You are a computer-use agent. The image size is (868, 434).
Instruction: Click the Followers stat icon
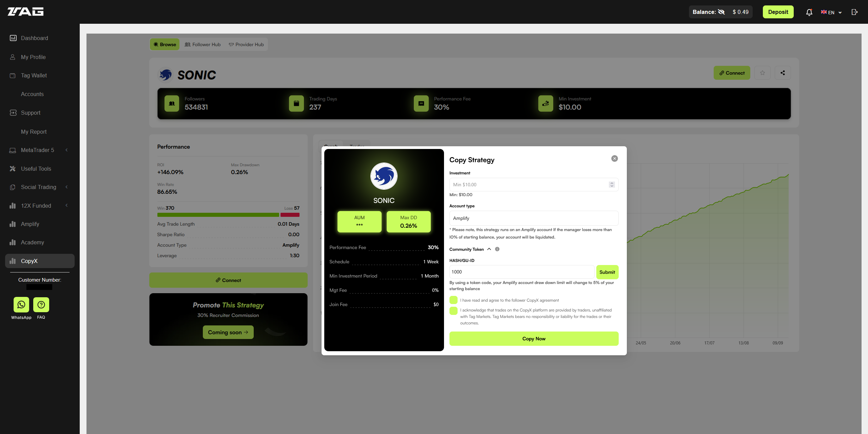point(172,103)
